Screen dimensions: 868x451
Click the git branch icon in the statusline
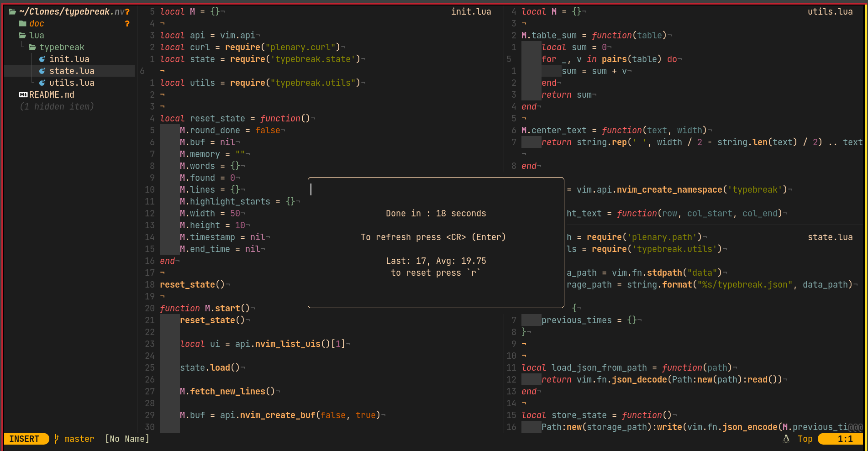click(57, 439)
